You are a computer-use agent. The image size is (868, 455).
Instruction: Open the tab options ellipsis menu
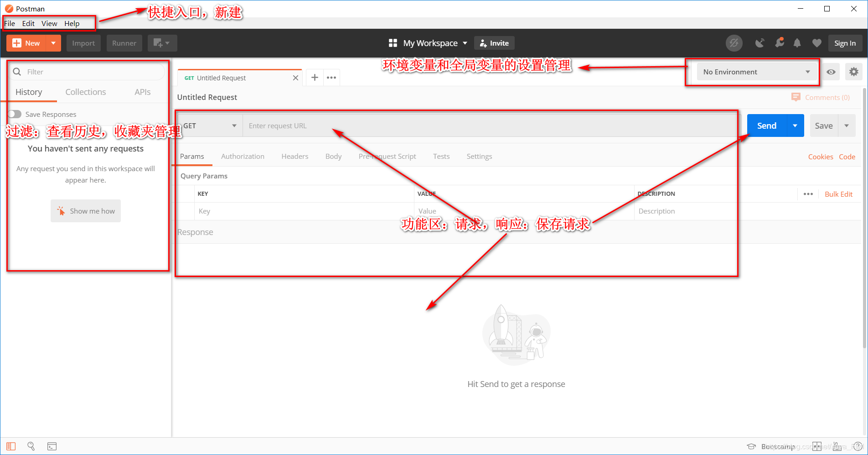331,78
